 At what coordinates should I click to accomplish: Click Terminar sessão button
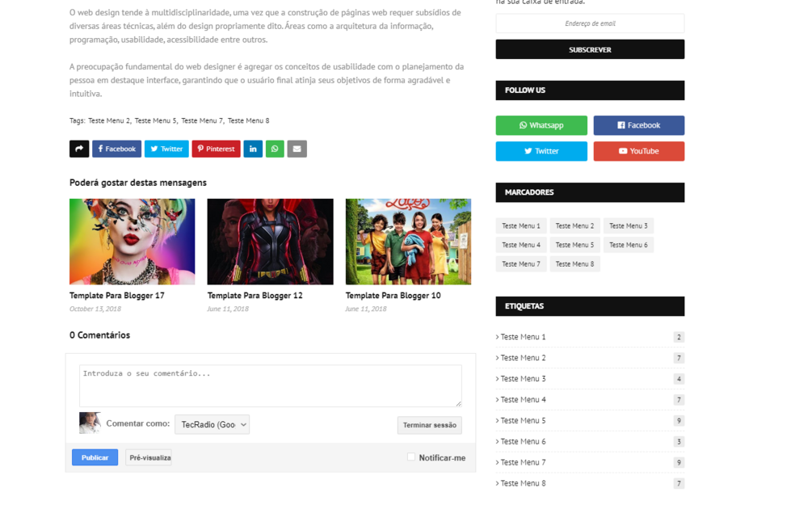pos(429,425)
